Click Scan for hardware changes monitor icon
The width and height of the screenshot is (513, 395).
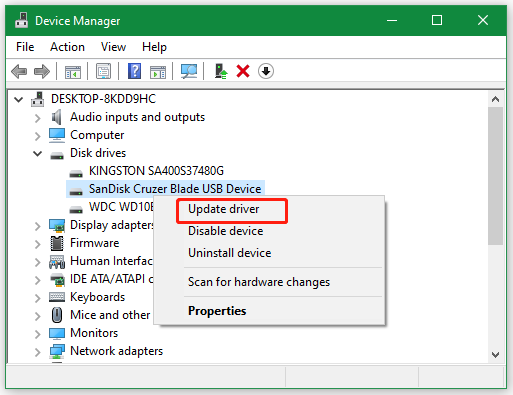point(189,71)
